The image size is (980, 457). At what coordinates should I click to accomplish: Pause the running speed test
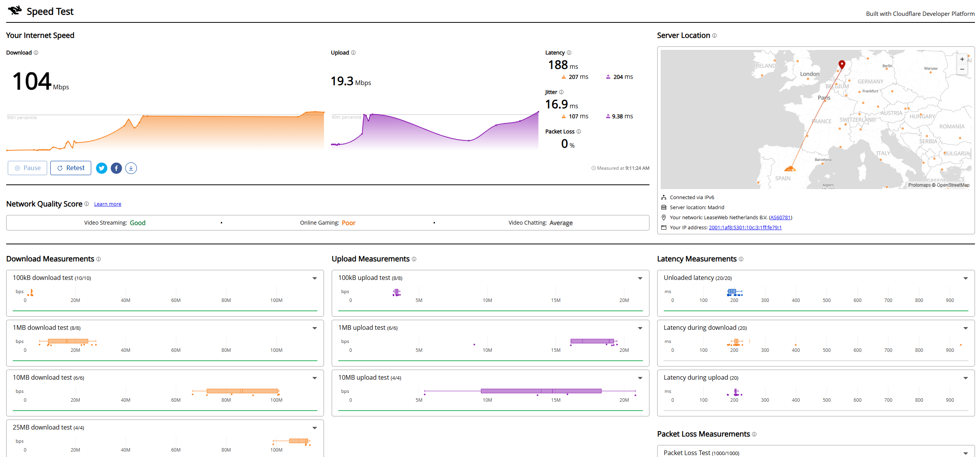coord(27,168)
